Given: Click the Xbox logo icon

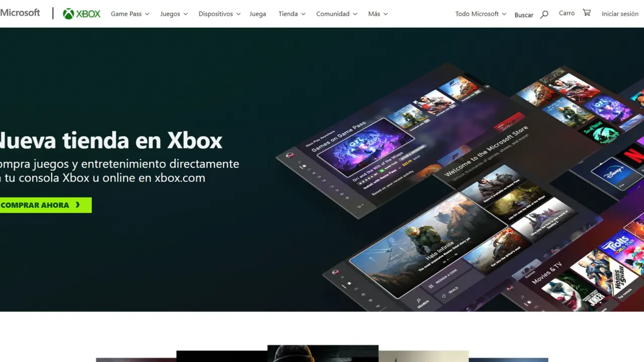Looking at the screenshot, I should click(68, 14).
